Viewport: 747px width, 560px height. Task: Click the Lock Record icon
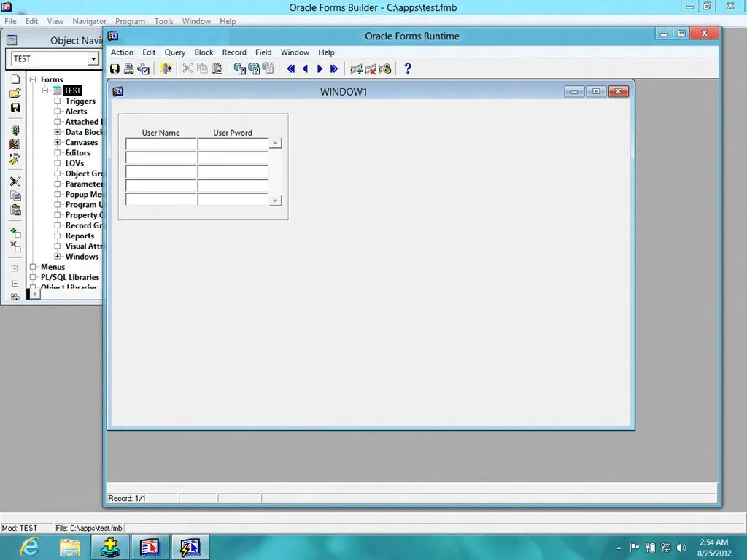coord(385,69)
